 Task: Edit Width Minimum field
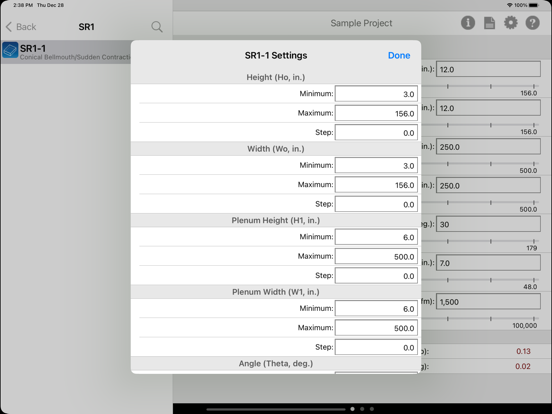[376, 165]
